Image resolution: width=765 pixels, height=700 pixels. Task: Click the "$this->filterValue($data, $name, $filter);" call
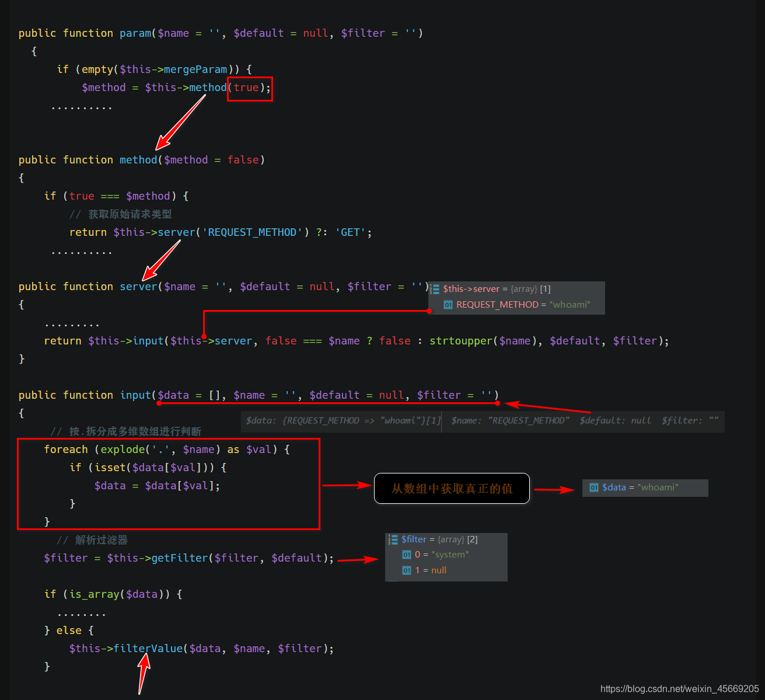tap(202, 649)
